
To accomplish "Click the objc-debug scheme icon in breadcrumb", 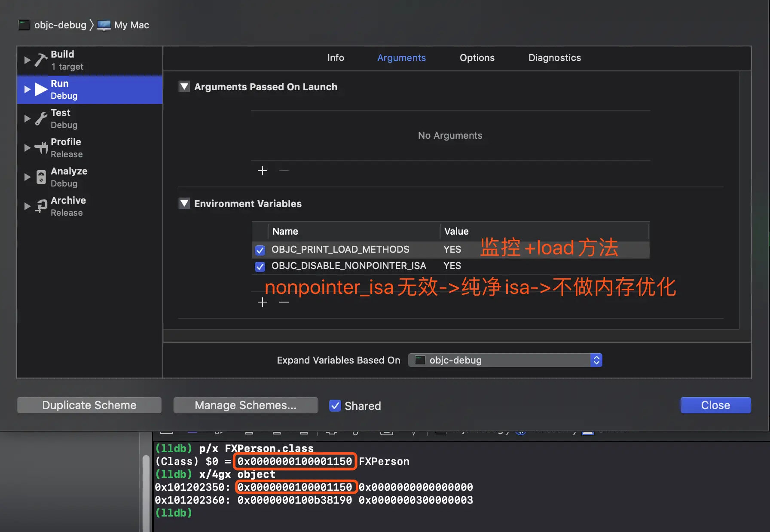I will 24,25.
